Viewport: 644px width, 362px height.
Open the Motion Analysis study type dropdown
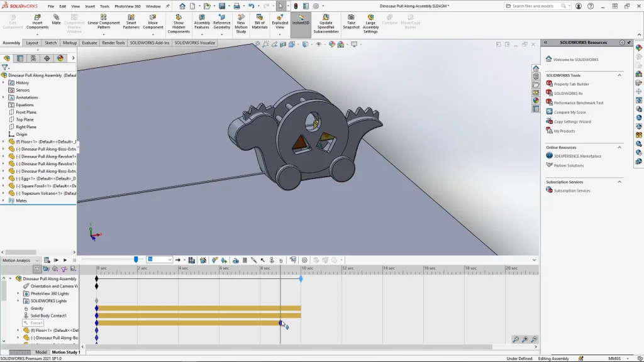[37, 260]
